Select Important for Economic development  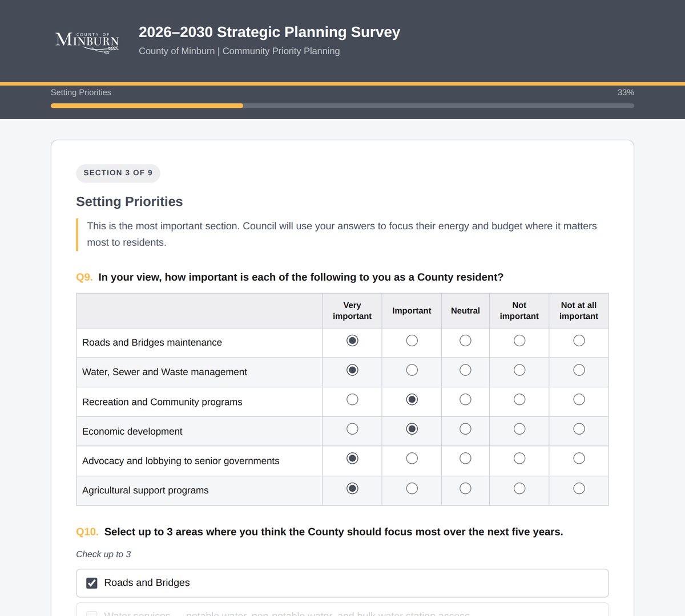click(412, 429)
